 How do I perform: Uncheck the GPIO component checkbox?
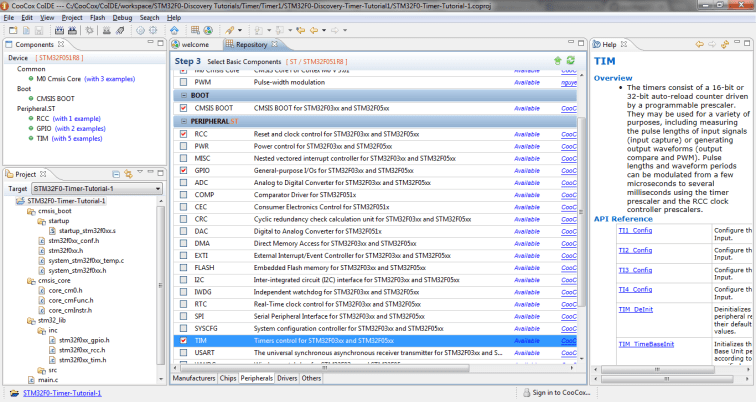point(183,171)
